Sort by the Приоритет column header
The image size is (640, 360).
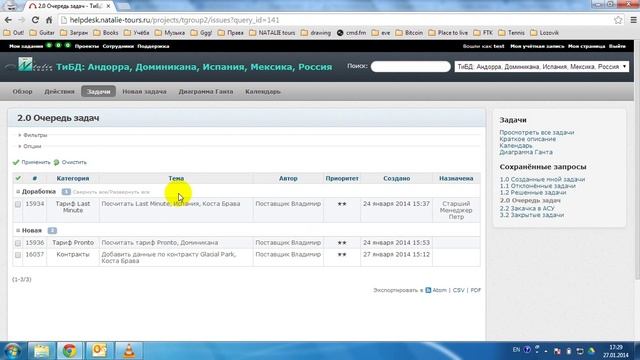(x=342, y=178)
